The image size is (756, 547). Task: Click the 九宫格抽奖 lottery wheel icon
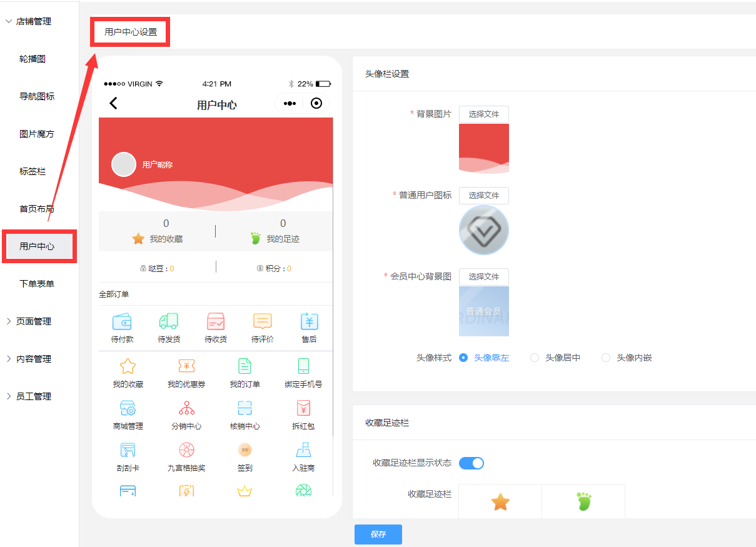pos(186,450)
